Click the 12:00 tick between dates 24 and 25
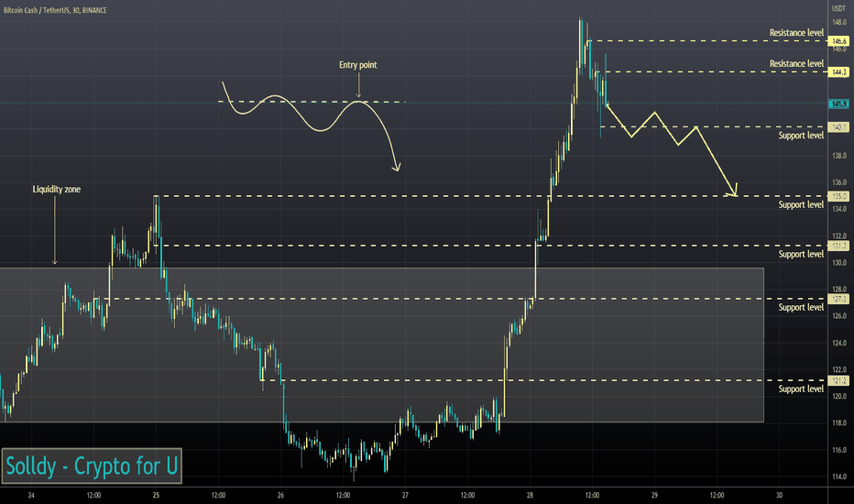 [93, 495]
